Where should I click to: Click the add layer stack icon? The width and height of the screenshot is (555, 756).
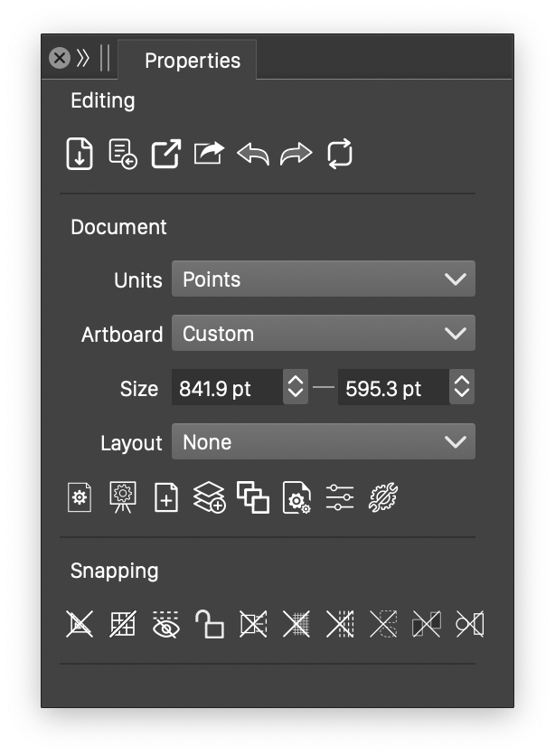click(x=209, y=497)
